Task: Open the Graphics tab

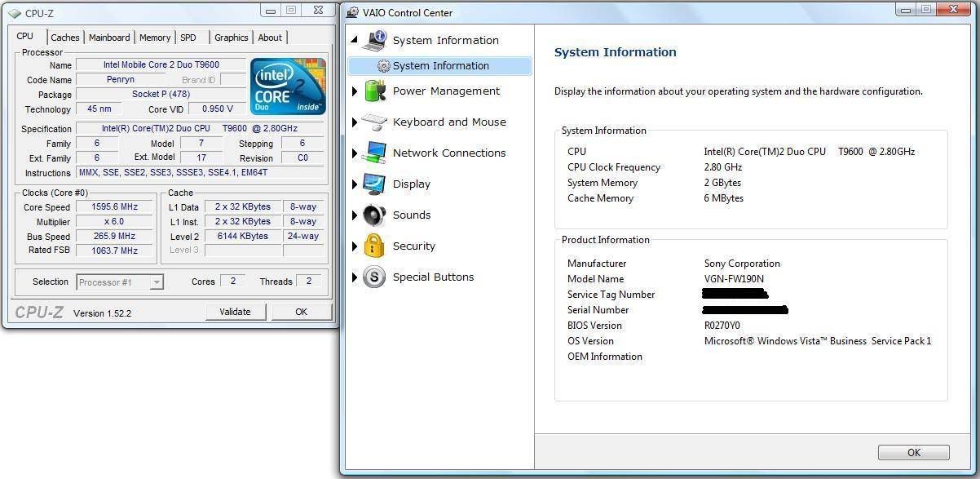Action: click(232, 38)
